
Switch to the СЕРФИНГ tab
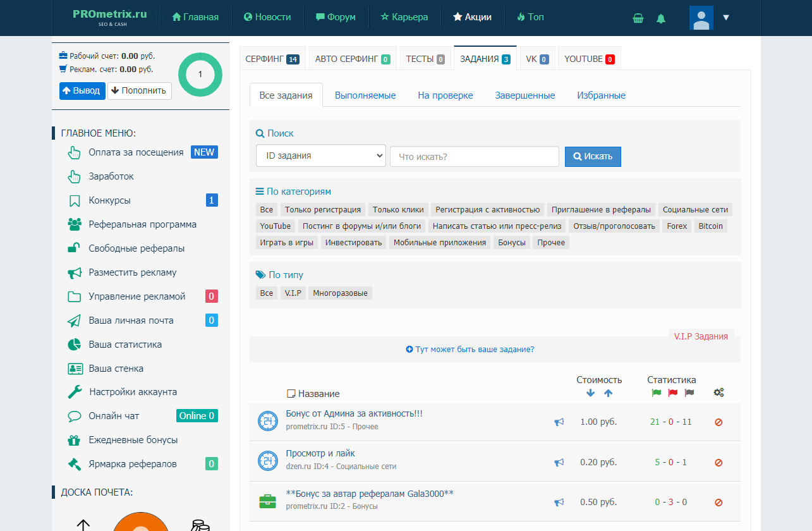point(272,59)
